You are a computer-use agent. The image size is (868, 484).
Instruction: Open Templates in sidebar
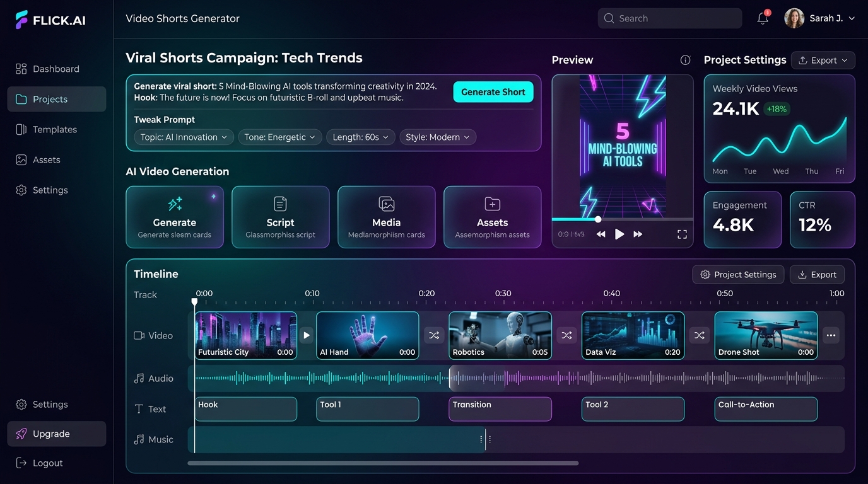(56, 129)
